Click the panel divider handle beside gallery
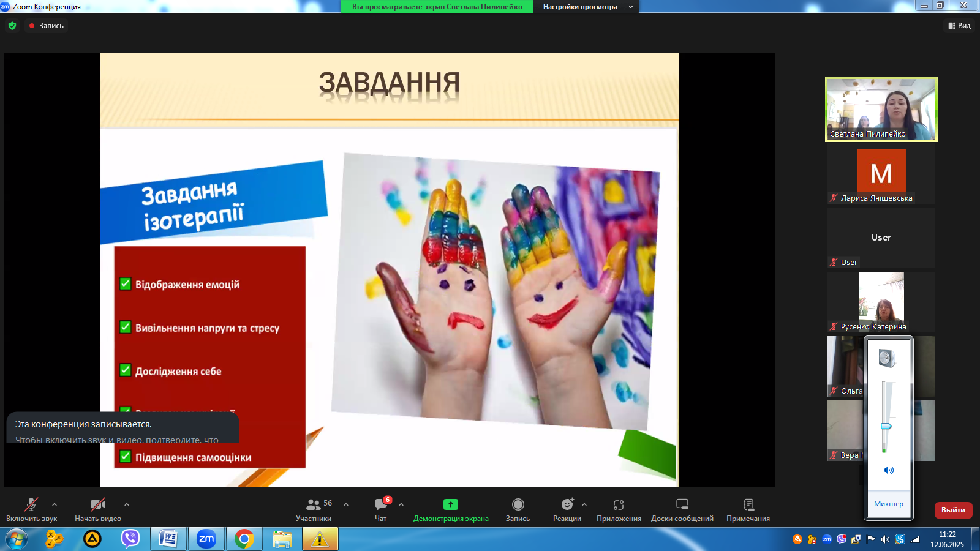This screenshot has height=551, width=980. 779,269
